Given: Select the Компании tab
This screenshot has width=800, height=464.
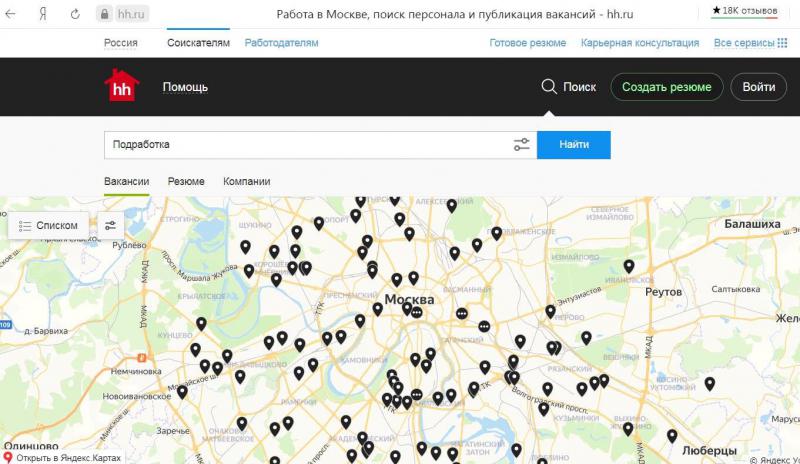Looking at the screenshot, I should (246, 182).
